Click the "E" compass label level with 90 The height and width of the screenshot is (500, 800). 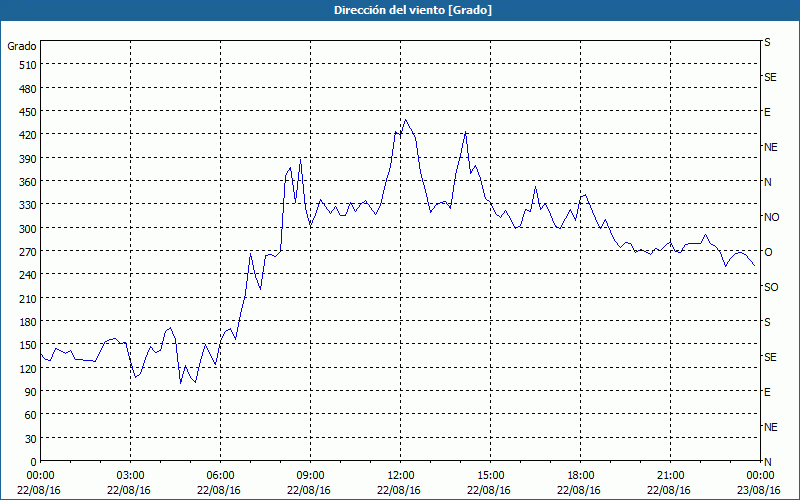point(767,392)
